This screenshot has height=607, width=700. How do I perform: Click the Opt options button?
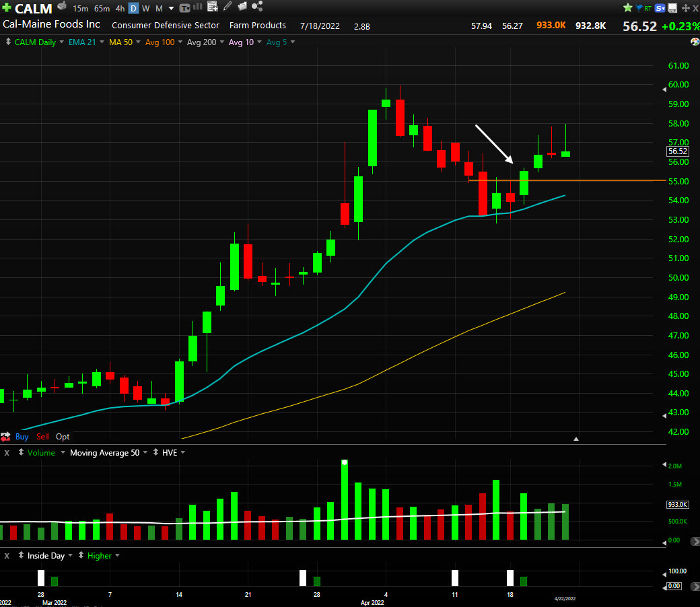[x=63, y=437]
